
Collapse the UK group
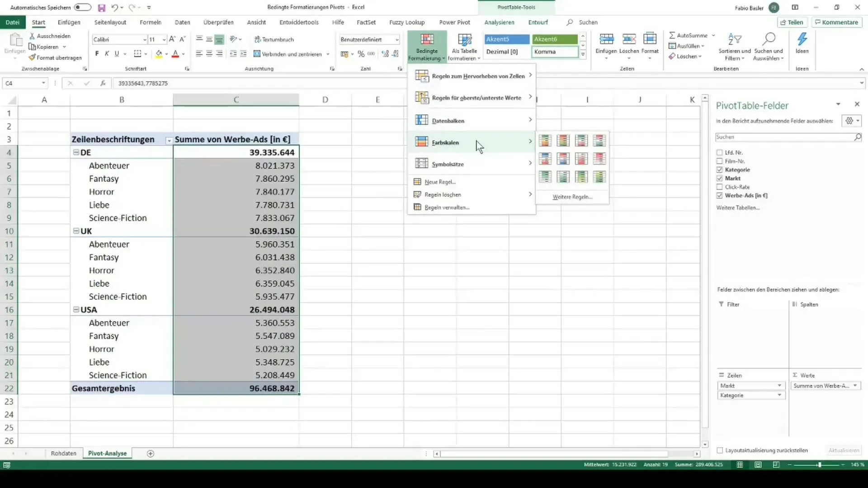tap(76, 231)
